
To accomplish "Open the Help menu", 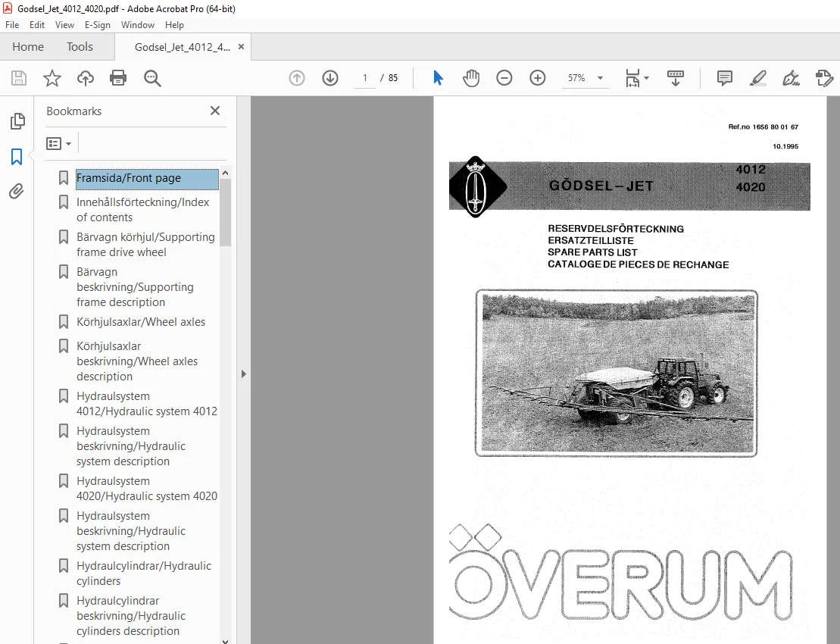I will pyautogui.click(x=174, y=25).
